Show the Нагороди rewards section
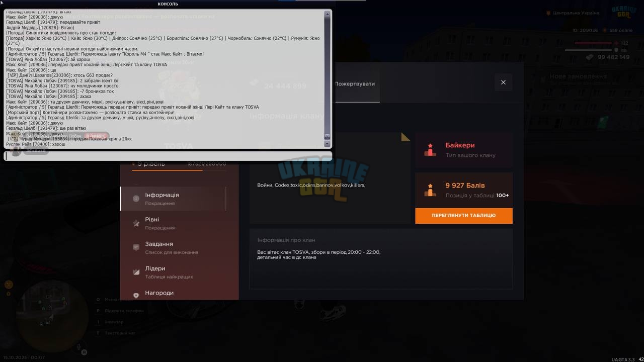Image resolution: width=644 pixels, height=362 pixels. point(173,293)
